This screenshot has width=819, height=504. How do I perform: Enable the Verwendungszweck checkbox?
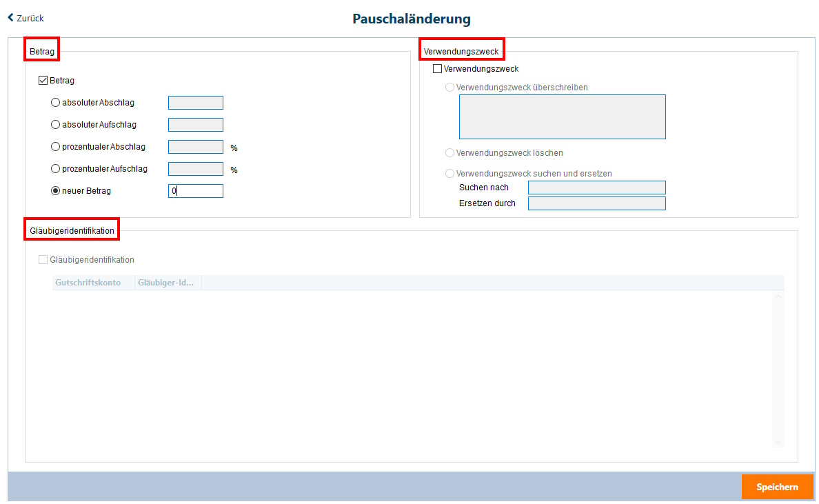(438, 69)
